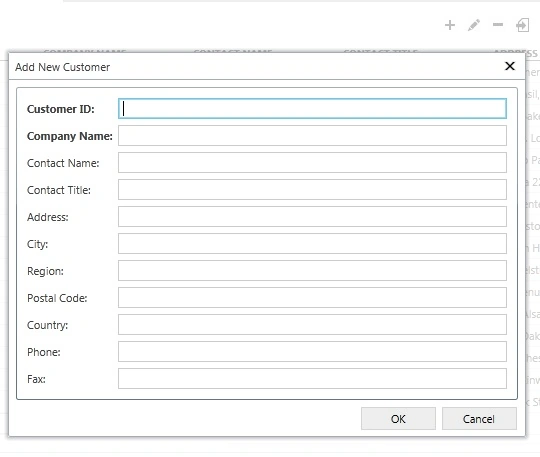Select the Region input field

312,271
